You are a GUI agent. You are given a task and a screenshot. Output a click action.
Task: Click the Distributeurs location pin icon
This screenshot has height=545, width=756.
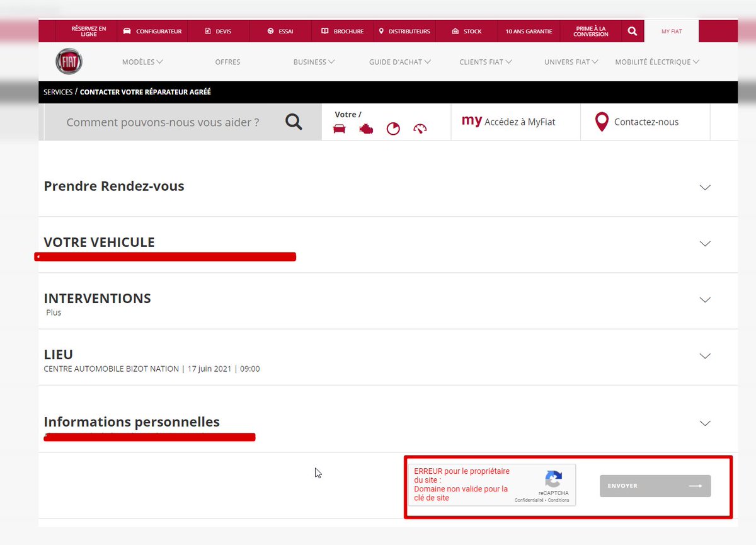coord(381,31)
